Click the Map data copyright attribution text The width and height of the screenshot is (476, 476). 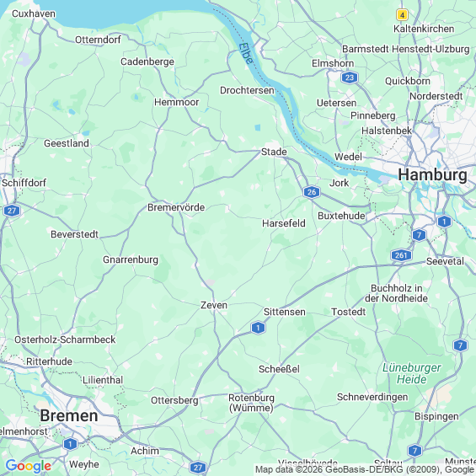click(x=365, y=469)
